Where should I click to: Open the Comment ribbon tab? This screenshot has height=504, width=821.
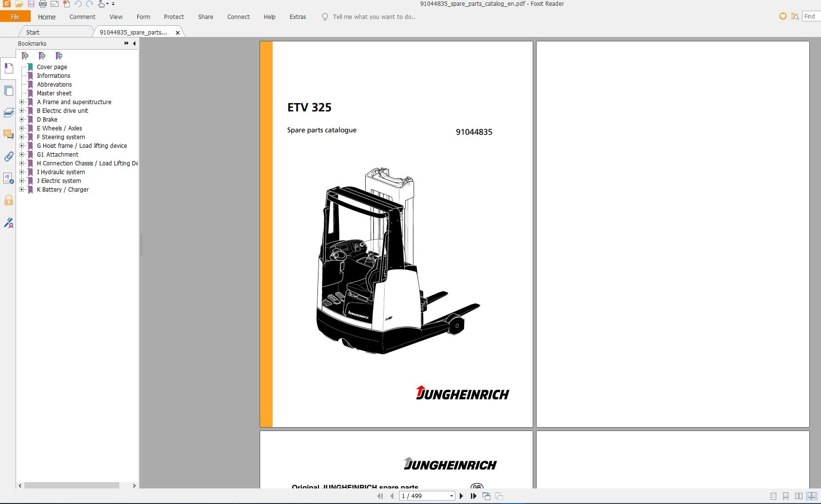click(x=82, y=17)
